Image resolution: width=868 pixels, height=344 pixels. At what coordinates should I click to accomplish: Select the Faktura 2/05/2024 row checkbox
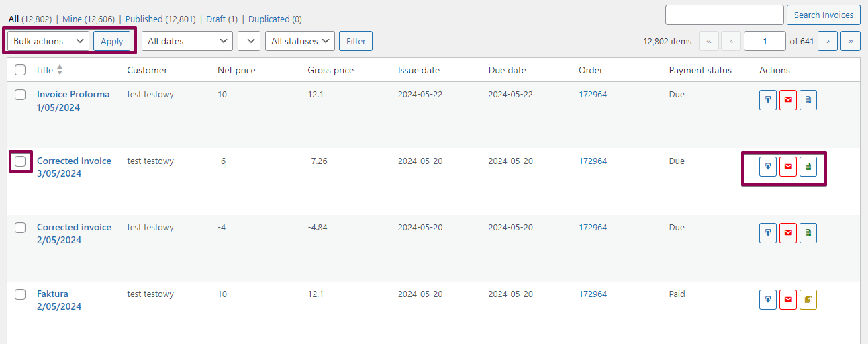20,294
